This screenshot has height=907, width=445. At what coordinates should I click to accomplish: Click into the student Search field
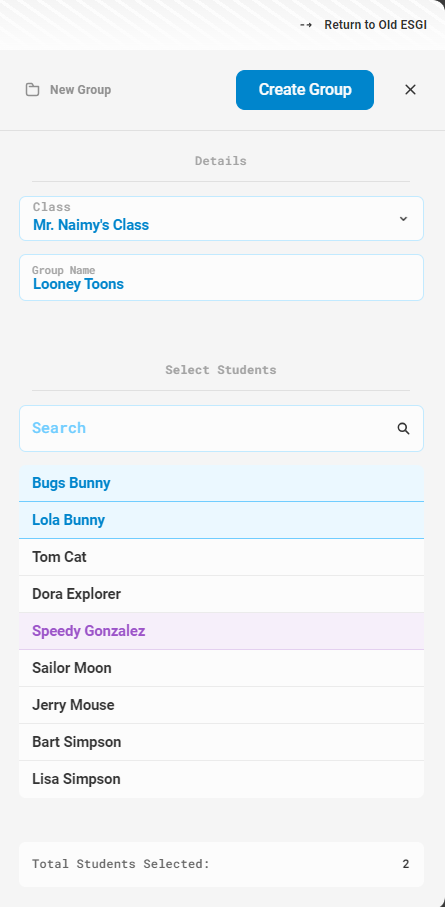222,429
